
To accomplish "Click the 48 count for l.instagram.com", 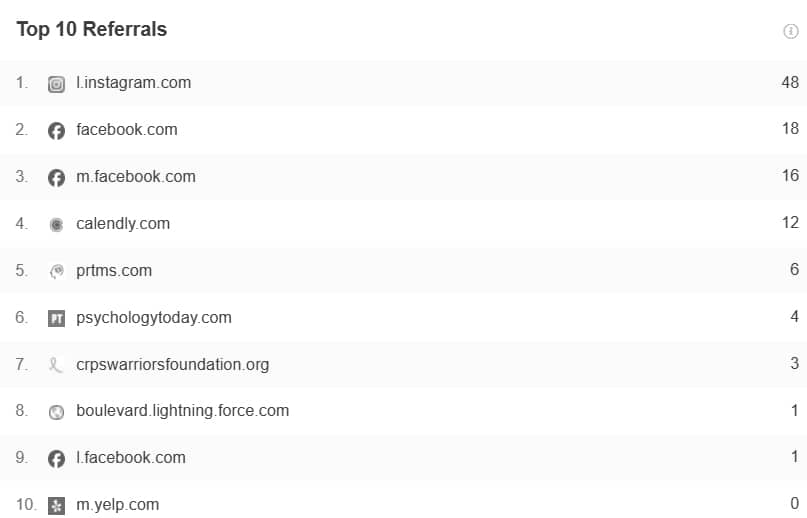I will point(790,83).
